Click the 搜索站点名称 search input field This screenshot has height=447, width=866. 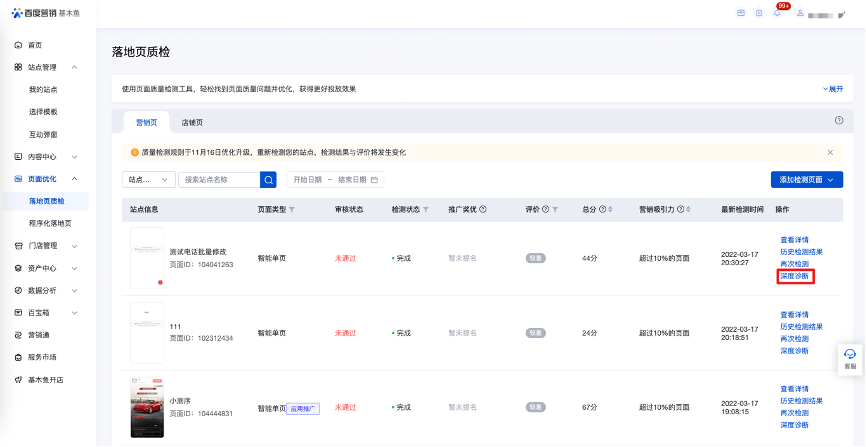[x=217, y=180]
